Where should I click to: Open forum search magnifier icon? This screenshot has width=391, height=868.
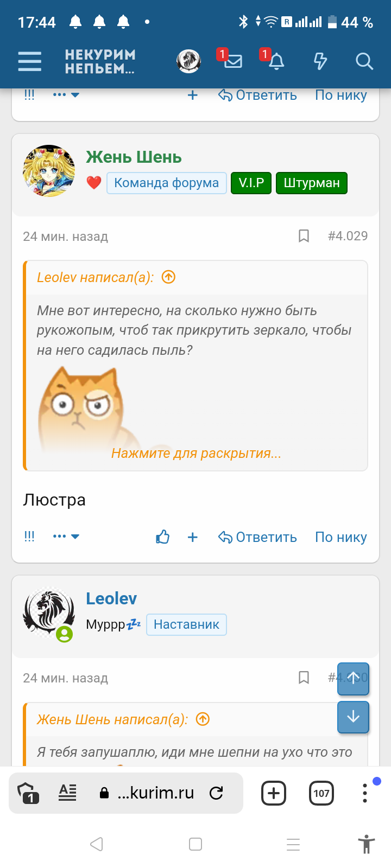(x=364, y=61)
